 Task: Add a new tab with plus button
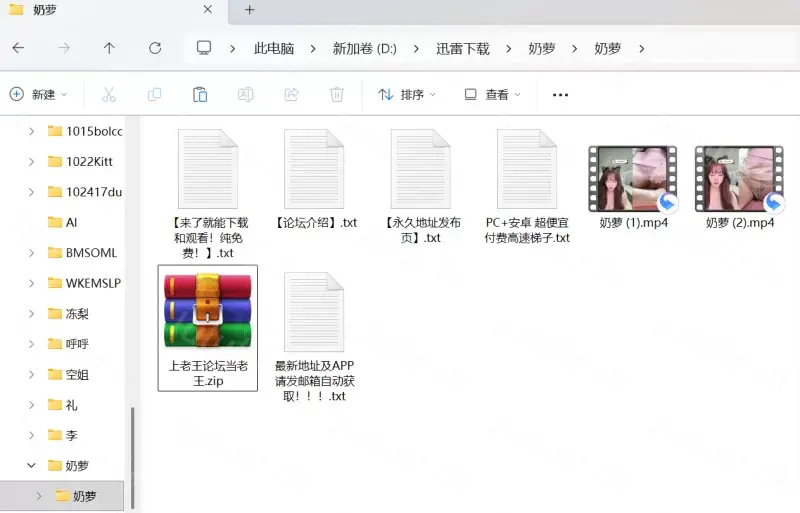coord(249,10)
